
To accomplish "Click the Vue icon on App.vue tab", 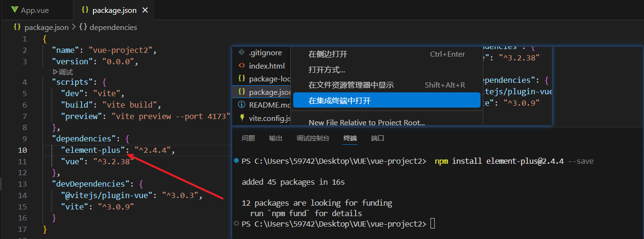I will click(x=15, y=10).
